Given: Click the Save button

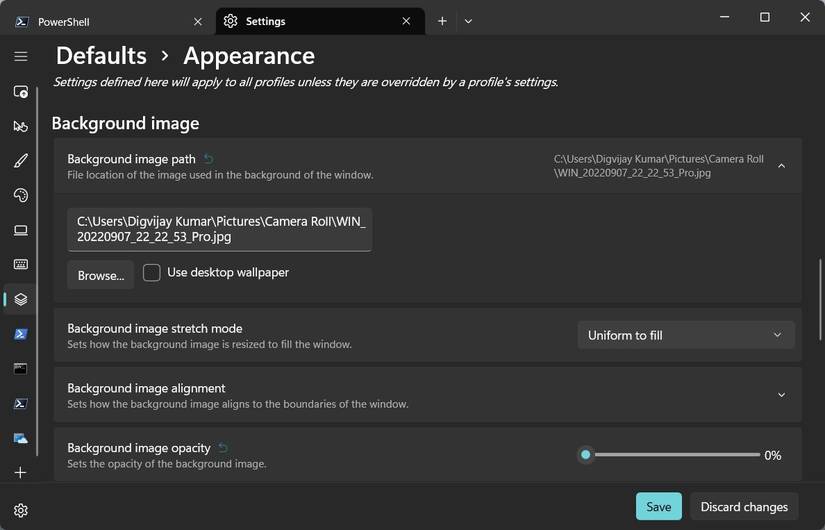Looking at the screenshot, I should pyautogui.click(x=658, y=506).
